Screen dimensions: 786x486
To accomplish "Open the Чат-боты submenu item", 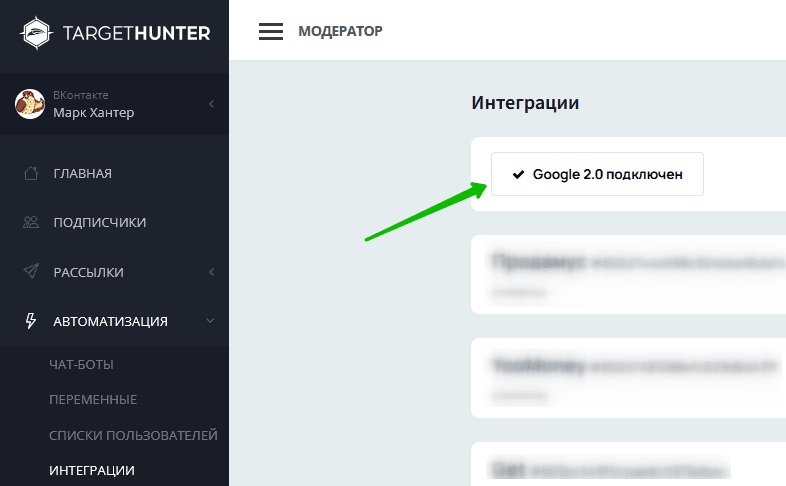I will 81,364.
